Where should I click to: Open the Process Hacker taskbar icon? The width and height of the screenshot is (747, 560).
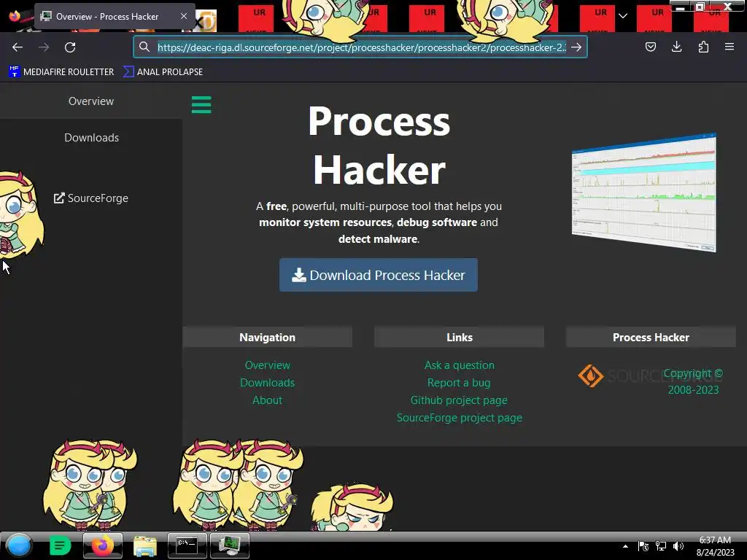pos(230,545)
